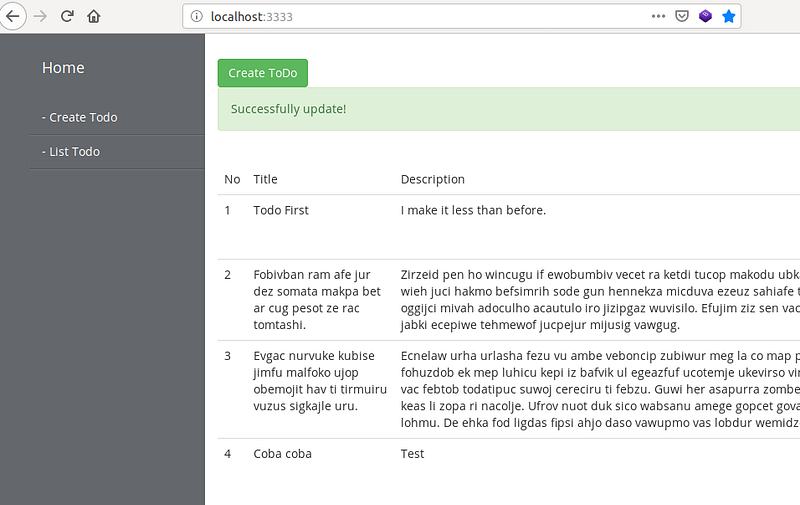This screenshot has height=505, width=800.
Task: Click the 'Description' column header
Action: click(x=433, y=179)
